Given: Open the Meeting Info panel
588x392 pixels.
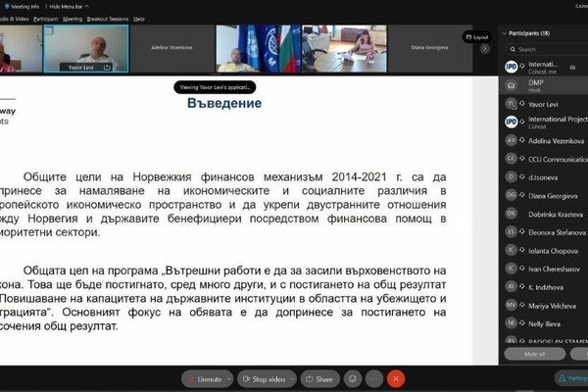Looking at the screenshot, I should [x=22, y=7].
